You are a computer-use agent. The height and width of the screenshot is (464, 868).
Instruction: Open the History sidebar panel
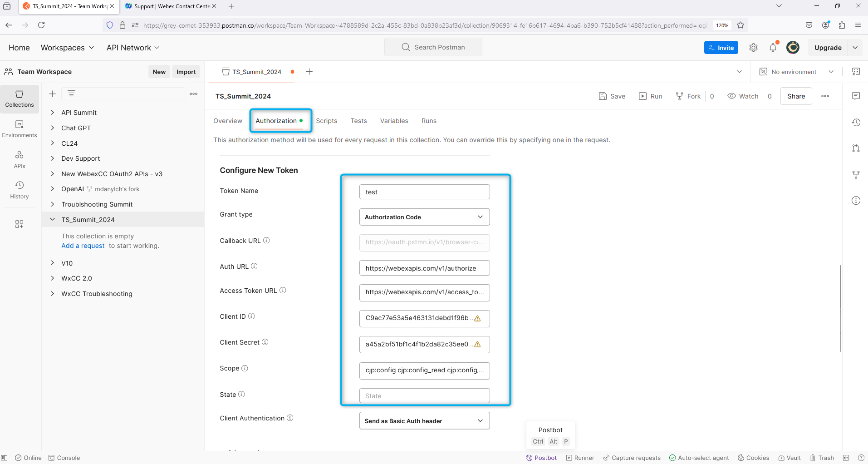click(x=20, y=190)
